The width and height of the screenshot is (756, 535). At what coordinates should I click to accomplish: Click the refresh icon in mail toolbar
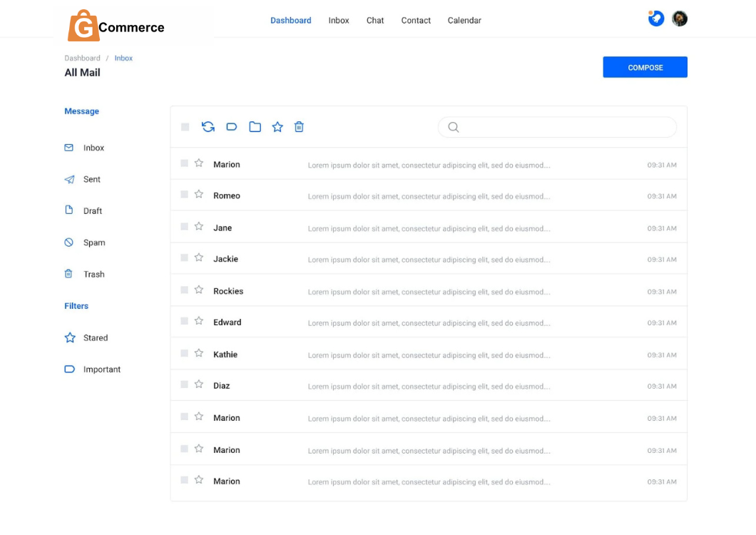[208, 127]
